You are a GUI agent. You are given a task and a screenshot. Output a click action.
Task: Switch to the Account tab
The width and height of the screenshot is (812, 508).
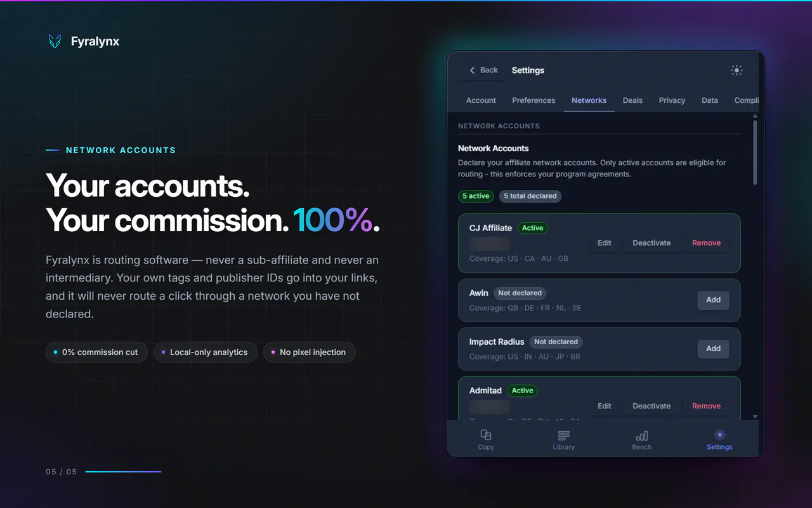pyautogui.click(x=481, y=100)
